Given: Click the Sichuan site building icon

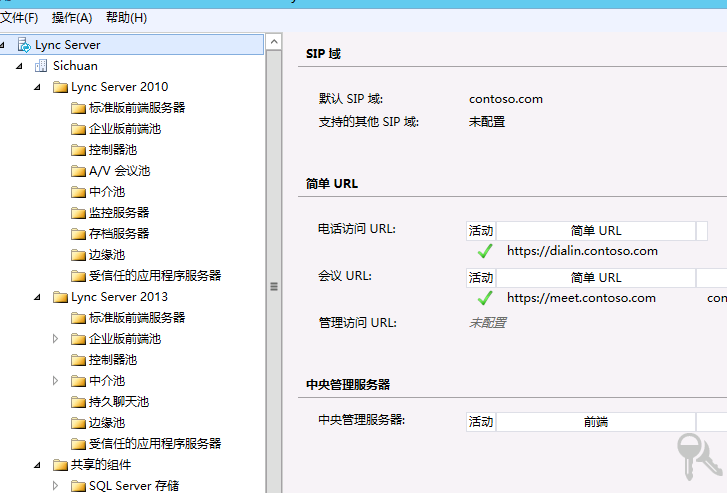Looking at the screenshot, I should (41, 66).
